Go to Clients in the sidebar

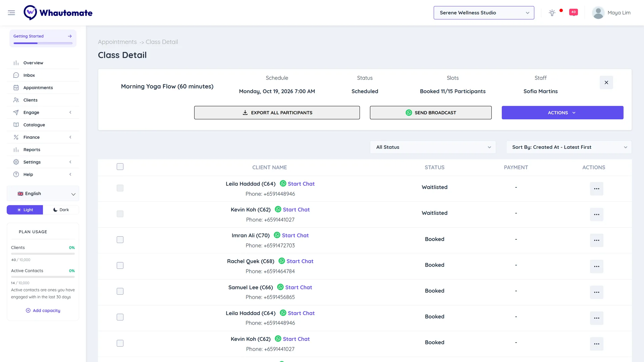pyautogui.click(x=43, y=100)
